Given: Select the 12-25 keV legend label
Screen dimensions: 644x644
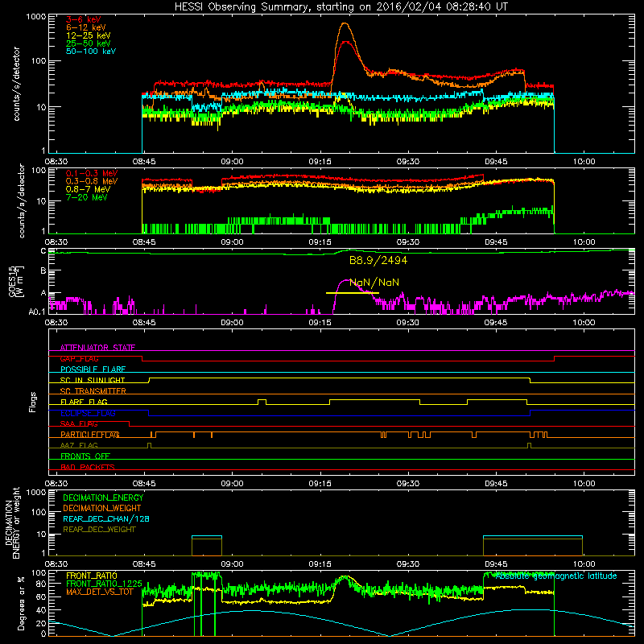Looking at the screenshot, I should (x=89, y=35).
